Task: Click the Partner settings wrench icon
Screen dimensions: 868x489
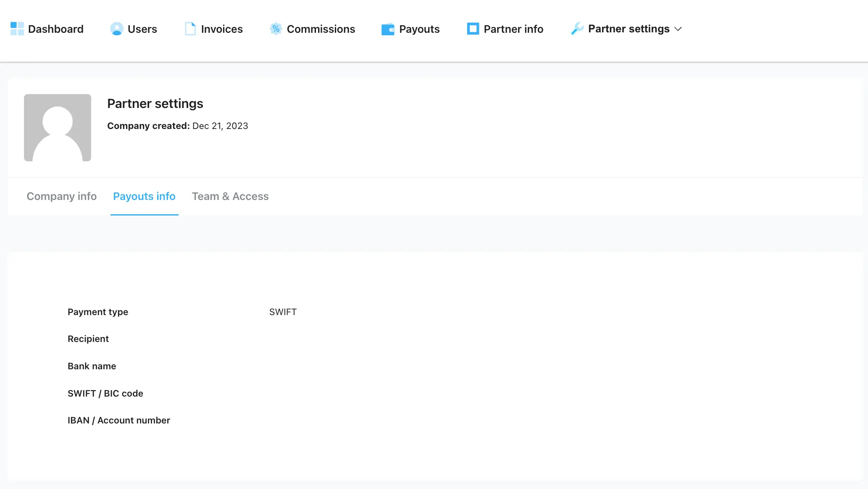Action: coord(577,29)
